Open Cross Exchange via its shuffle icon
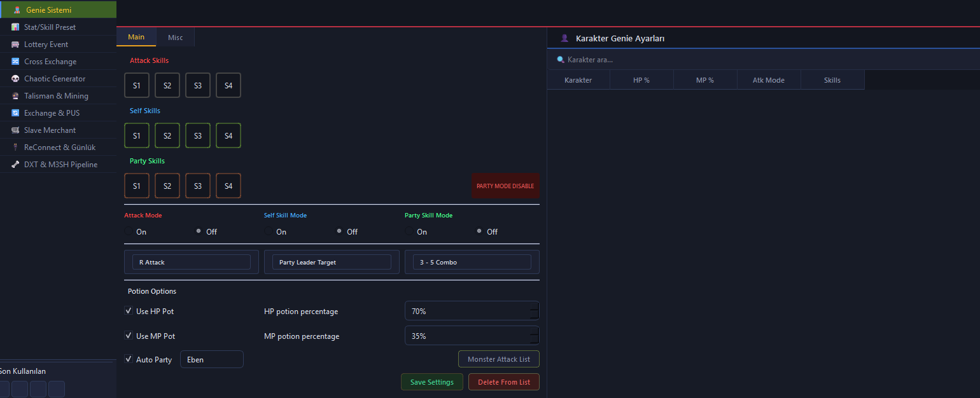The width and height of the screenshot is (980, 398). pyautogui.click(x=15, y=62)
